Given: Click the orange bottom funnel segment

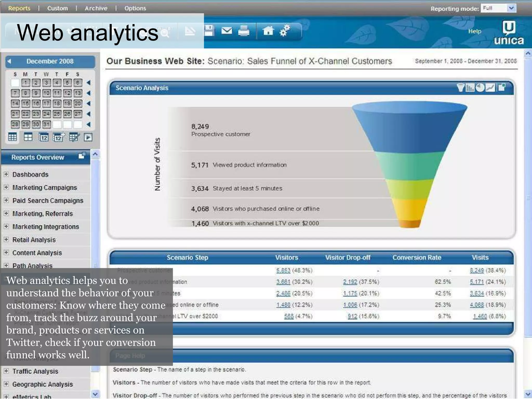Looking at the screenshot, I should tap(410, 224).
